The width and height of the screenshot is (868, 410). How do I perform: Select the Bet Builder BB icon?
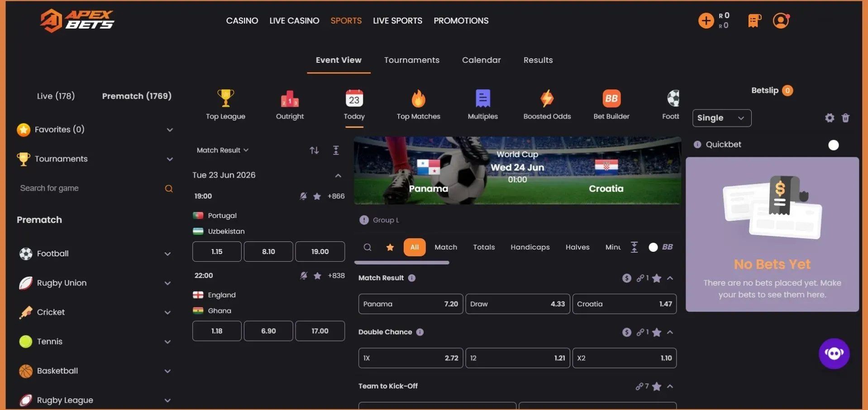tap(611, 98)
